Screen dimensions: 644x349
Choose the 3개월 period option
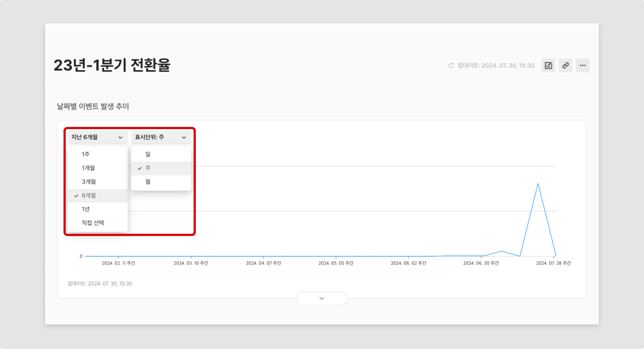pyautogui.click(x=89, y=182)
